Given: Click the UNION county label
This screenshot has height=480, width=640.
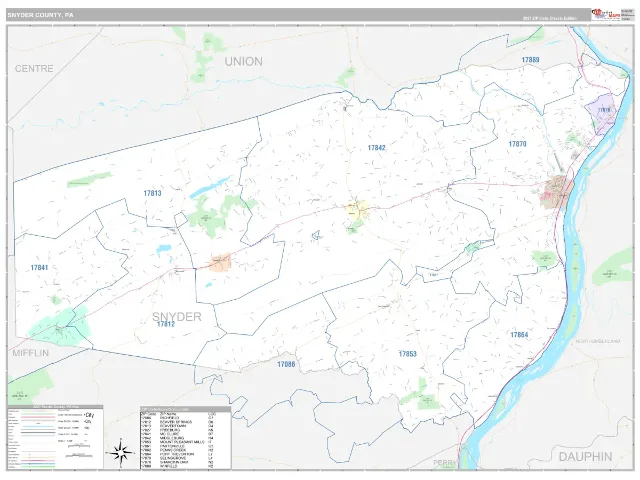Looking at the screenshot, I should tap(244, 61).
